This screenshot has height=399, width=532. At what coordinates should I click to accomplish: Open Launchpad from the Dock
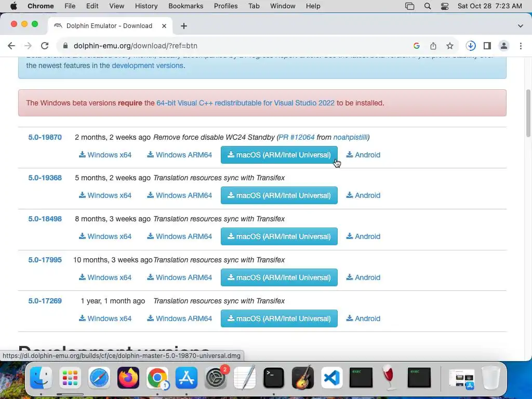point(70,378)
